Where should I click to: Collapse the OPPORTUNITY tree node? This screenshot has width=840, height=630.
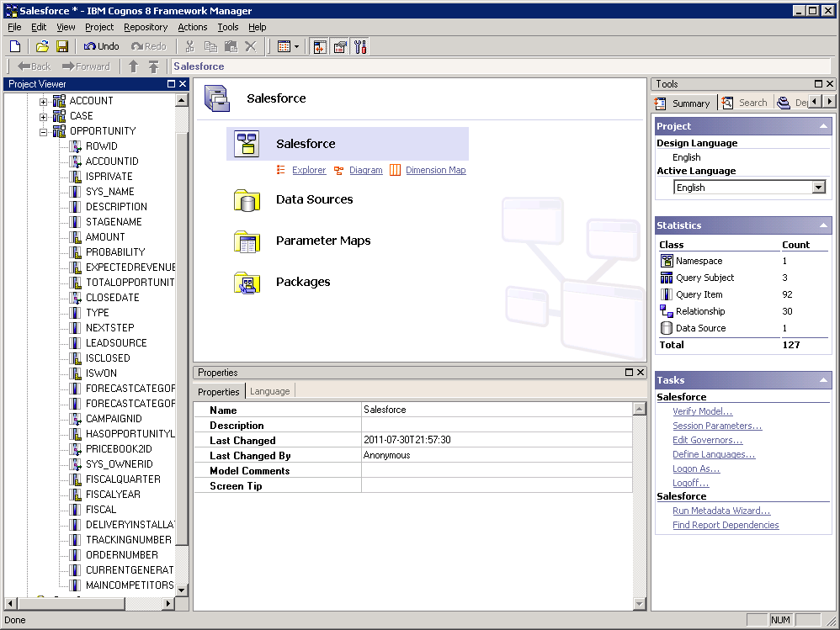[x=43, y=130]
